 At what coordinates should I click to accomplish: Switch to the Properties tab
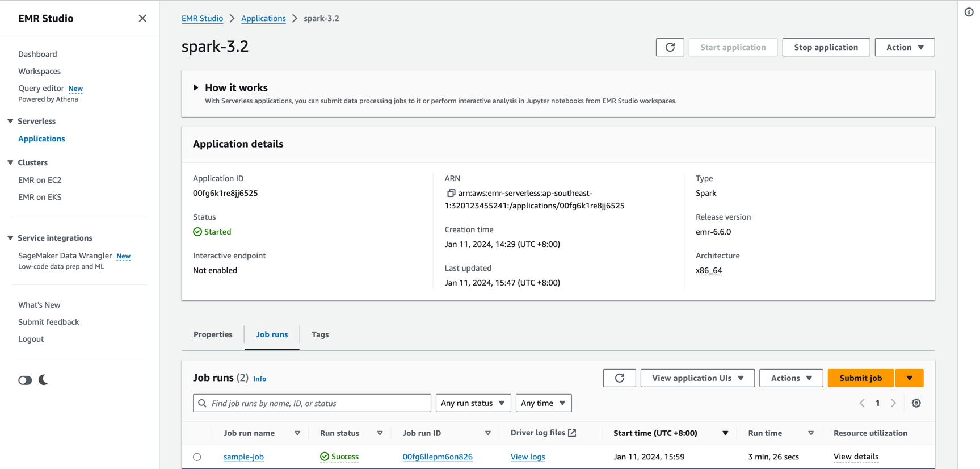213,334
